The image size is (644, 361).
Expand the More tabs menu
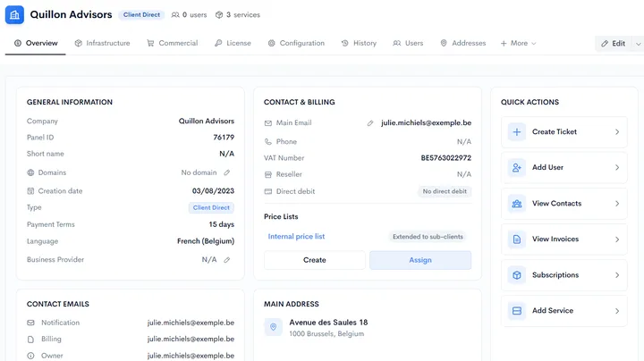click(518, 43)
